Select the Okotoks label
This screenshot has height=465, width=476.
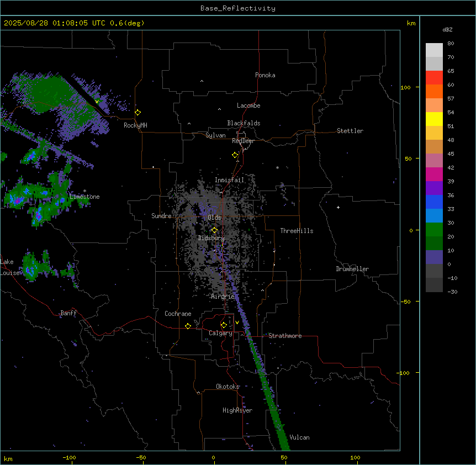228,387
